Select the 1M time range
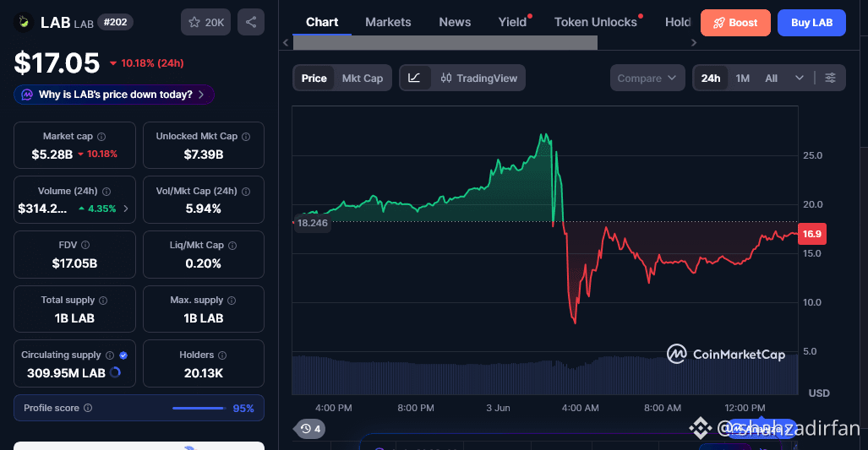868x450 pixels. (x=743, y=78)
